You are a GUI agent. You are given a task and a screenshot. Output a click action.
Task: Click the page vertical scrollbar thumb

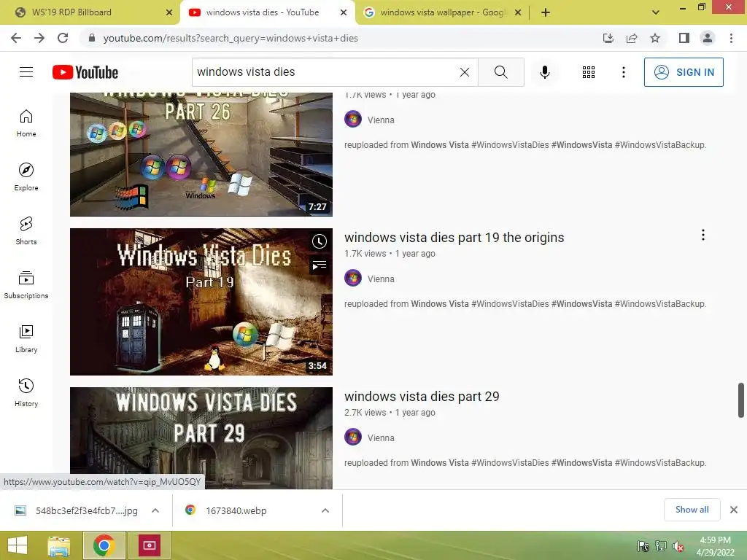point(741,400)
